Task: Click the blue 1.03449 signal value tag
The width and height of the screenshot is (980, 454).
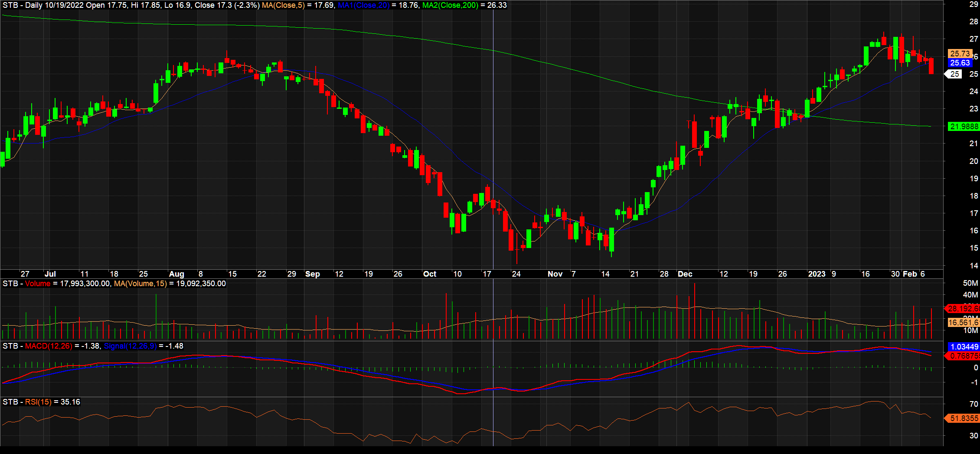Action: [x=964, y=347]
